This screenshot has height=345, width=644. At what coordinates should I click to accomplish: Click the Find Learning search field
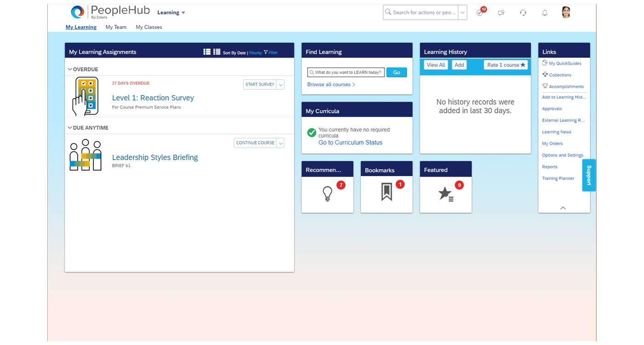346,72
